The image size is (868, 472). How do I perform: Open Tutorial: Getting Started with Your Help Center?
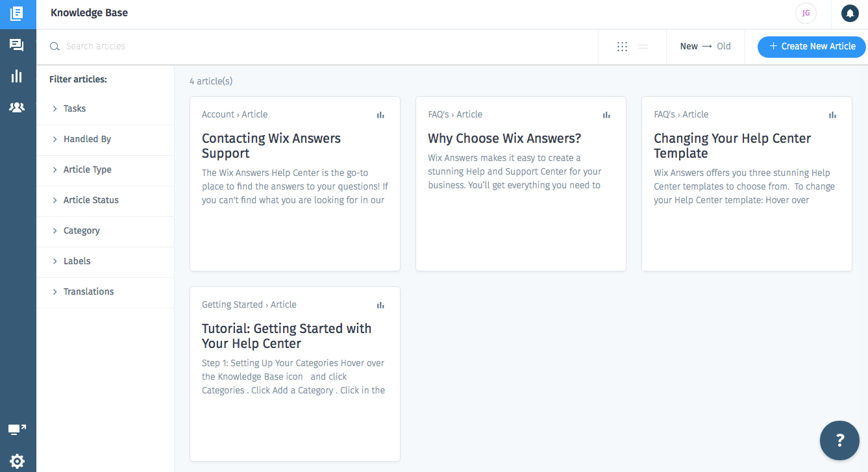point(286,336)
